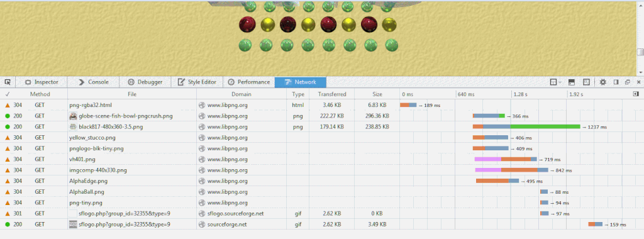Click globe icon in png-tiny.png domain cell
The image size is (644, 239).
click(x=202, y=203)
